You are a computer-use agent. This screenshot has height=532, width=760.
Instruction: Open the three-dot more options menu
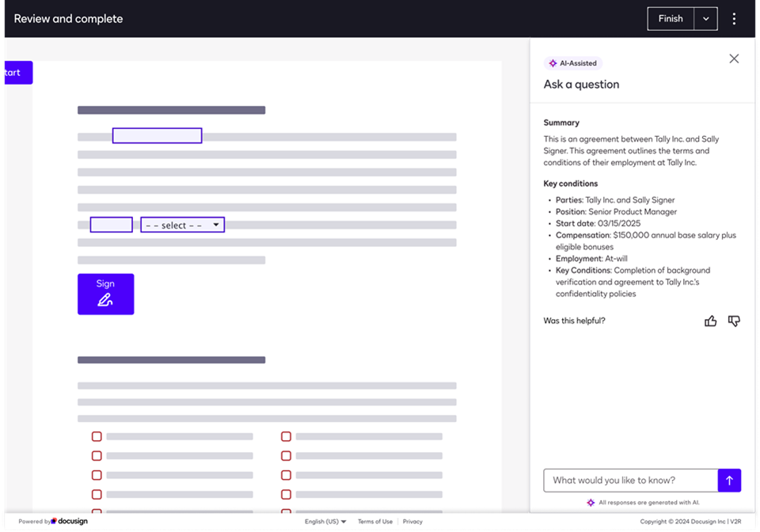[x=734, y=19]
